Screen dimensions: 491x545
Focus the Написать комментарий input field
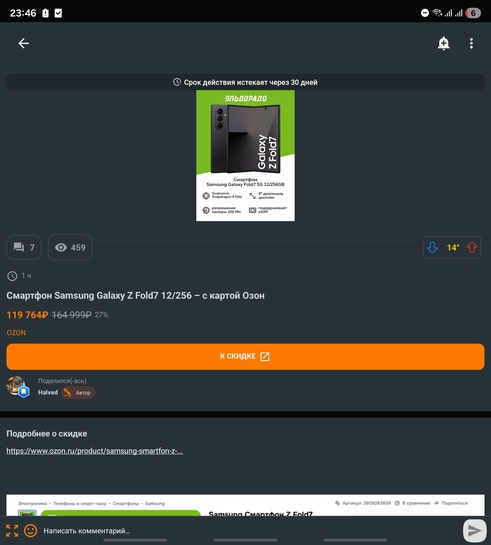coord(252,531)
